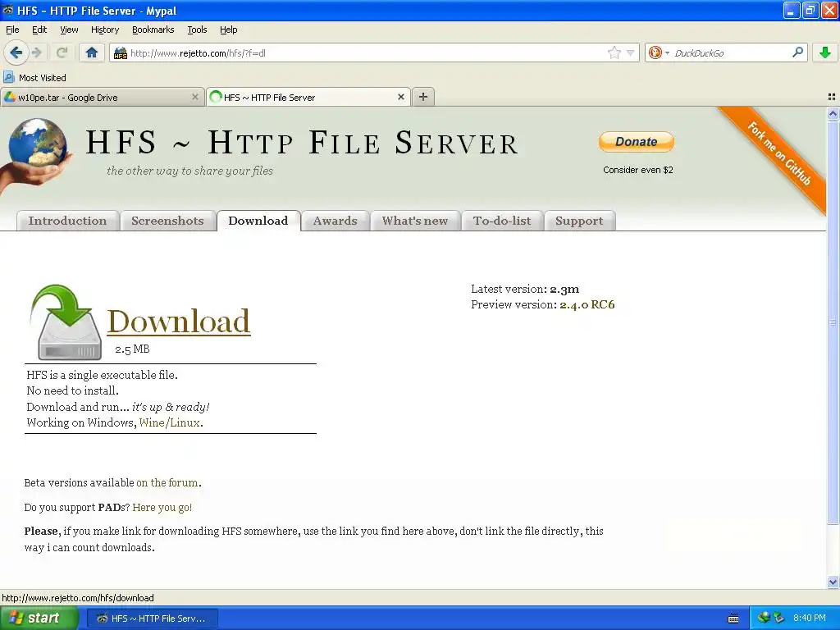Open the Edit menu
840x630 pixels.
tap(39, 30)
